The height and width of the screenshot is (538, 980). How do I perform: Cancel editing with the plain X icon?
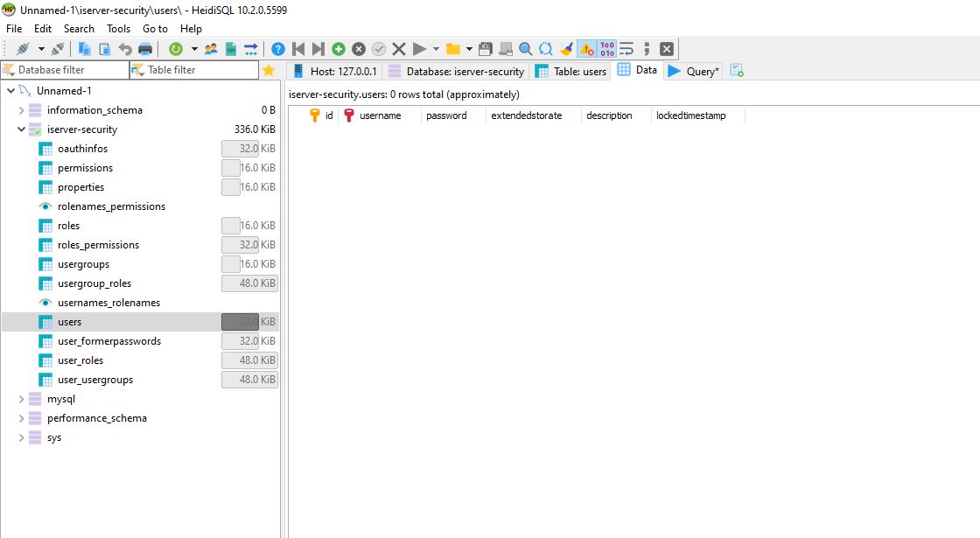tap(399, 49)
